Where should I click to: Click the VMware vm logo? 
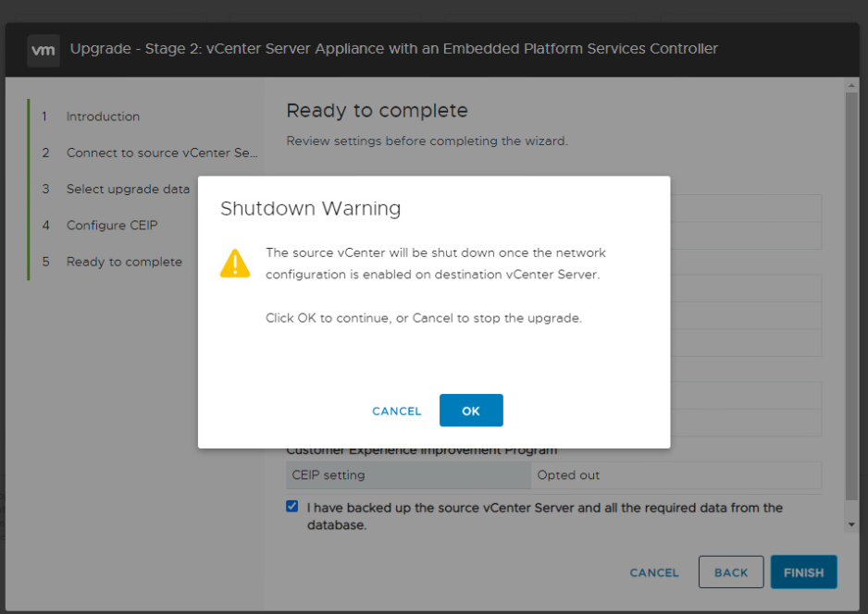[43, 50]
